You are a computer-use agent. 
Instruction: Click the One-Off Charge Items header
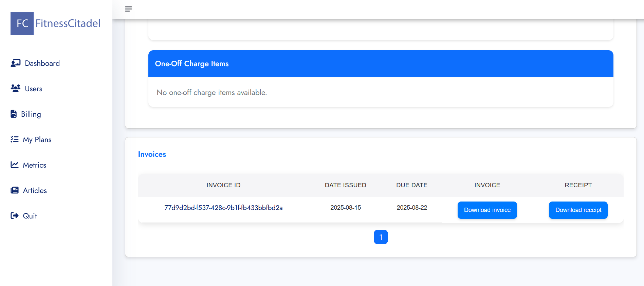click(x=192, y=64)
